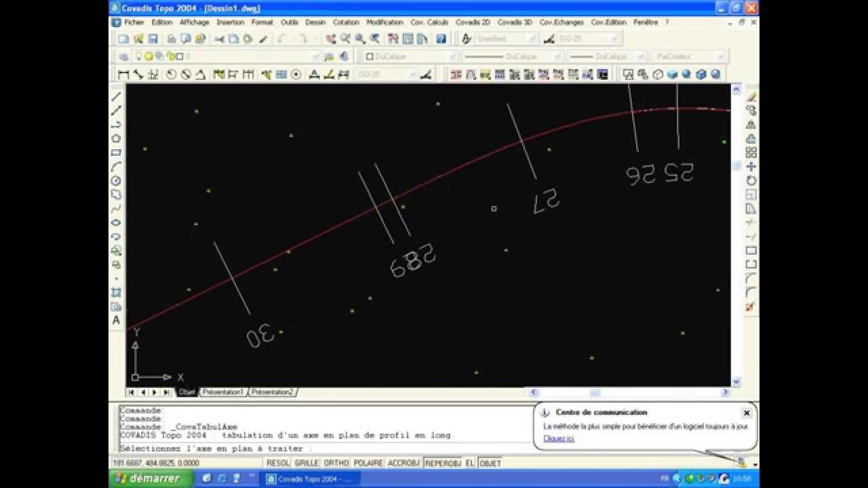Screen dimensions: 868x488
Task: Click the Match Properties brush icon
Action: click(263, 39)
